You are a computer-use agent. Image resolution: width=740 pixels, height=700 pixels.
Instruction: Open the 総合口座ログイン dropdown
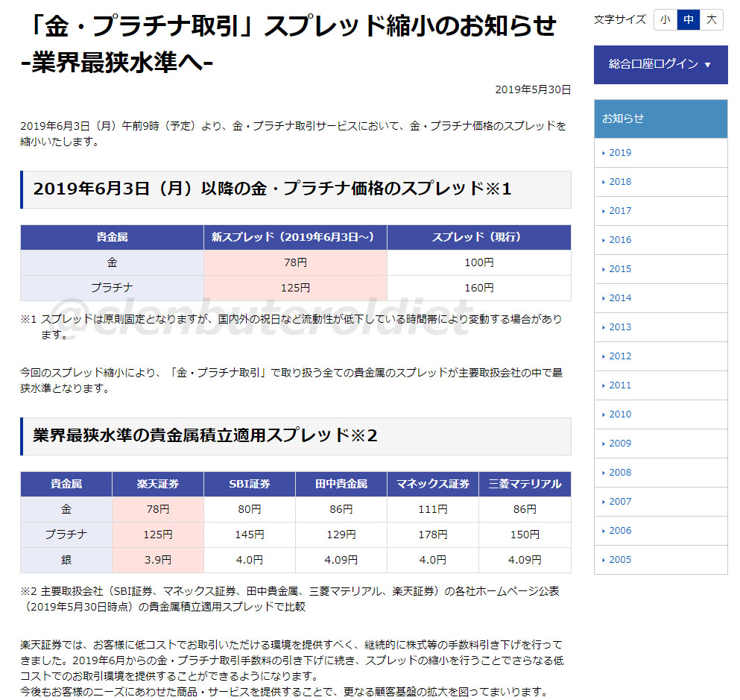pos(660,65)
